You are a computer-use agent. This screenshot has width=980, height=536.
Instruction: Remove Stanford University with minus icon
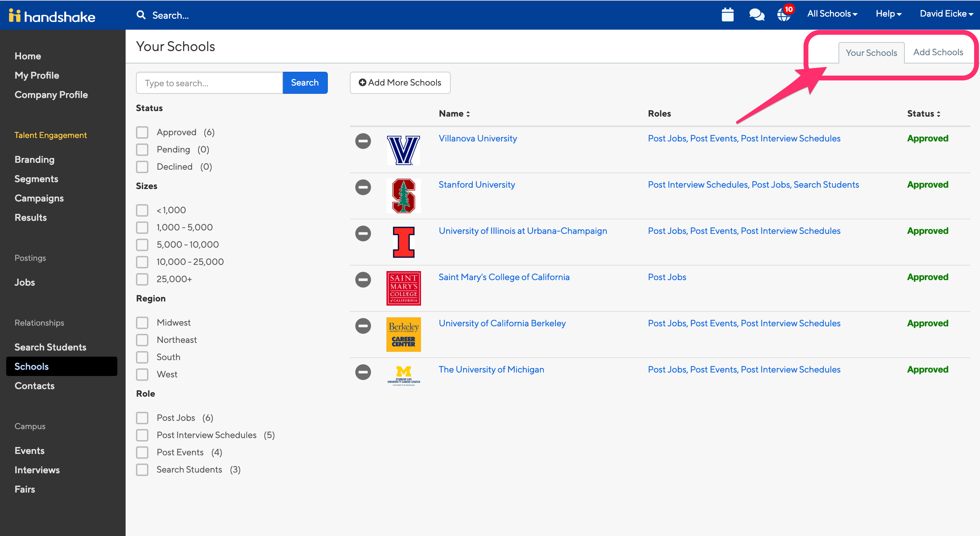coord(363,187)
